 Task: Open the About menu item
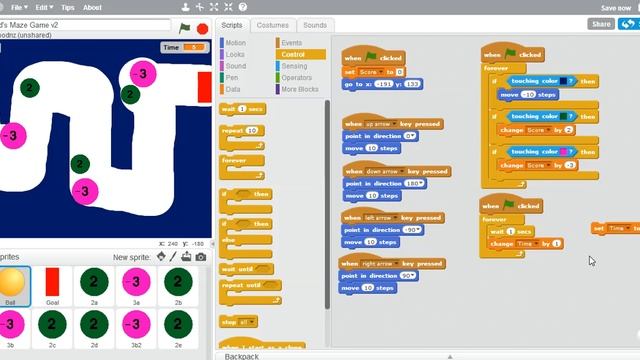tap(92, 7)
